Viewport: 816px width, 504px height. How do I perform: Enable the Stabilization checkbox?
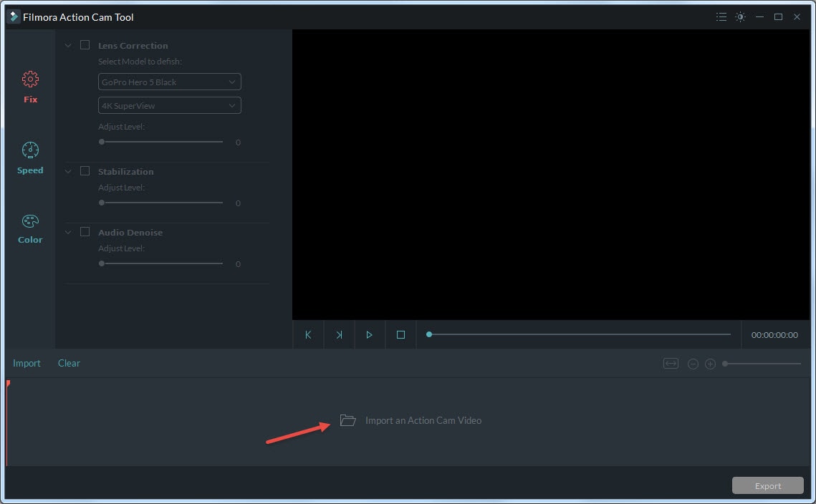coord(85,171)
